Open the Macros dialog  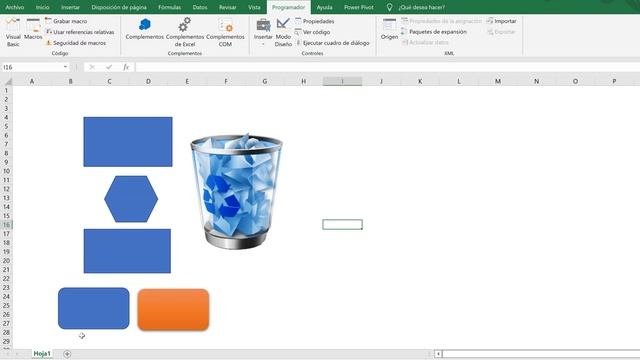pos(33,29)
